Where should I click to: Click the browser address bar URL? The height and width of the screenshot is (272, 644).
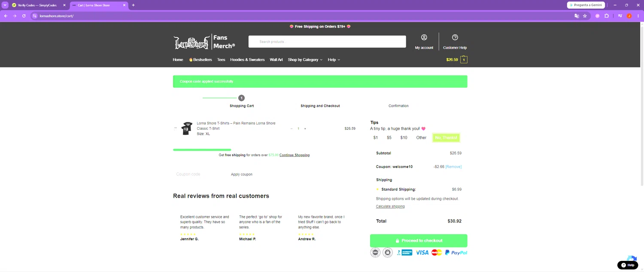(x=57, y=16)
